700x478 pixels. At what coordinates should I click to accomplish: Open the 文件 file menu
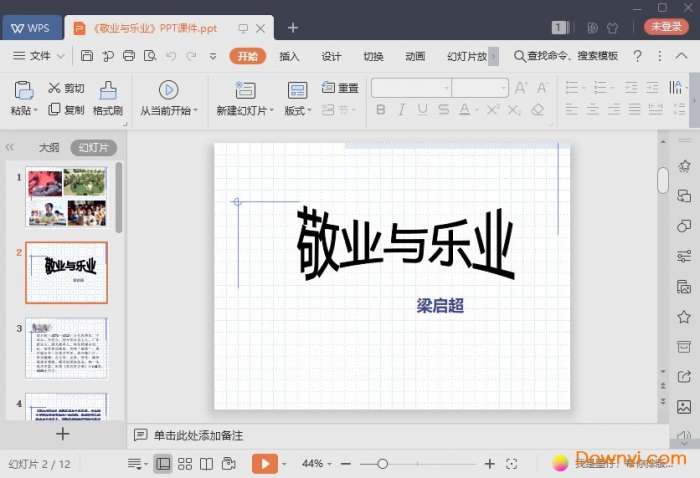tap(40, 56)
